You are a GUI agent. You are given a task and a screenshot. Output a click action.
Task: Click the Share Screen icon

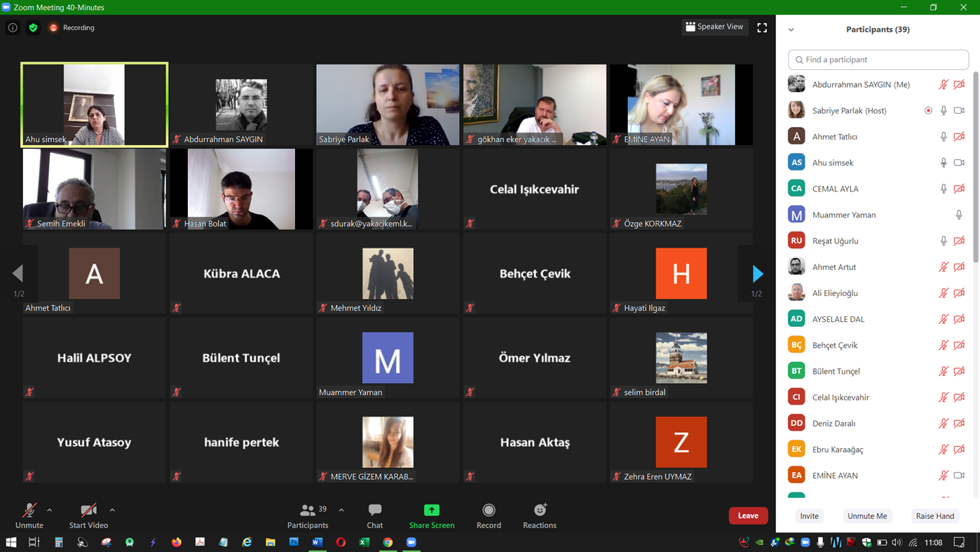pos(432,511)
